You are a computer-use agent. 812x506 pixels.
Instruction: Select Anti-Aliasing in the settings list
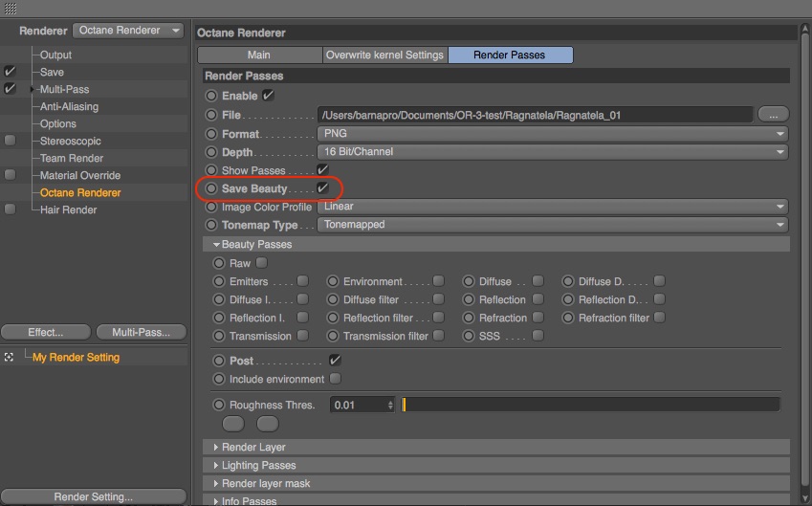[x=69, y=106]
